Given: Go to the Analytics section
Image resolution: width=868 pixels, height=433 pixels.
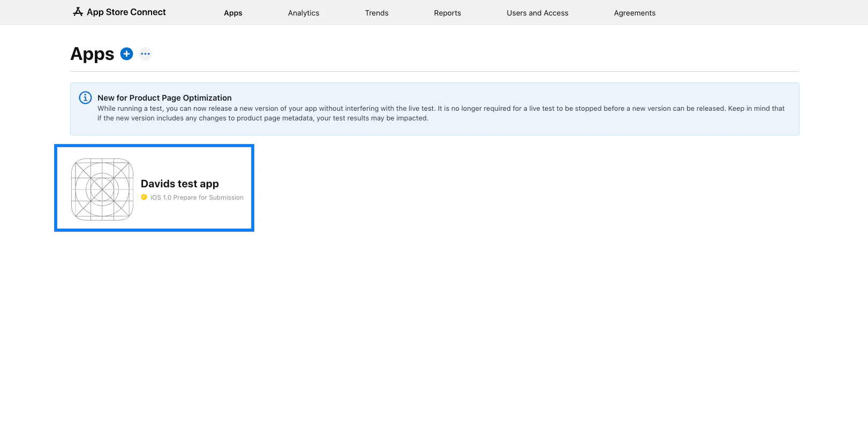Looking at the screenshot, I should pyautogui.click(x=304, y=13).
